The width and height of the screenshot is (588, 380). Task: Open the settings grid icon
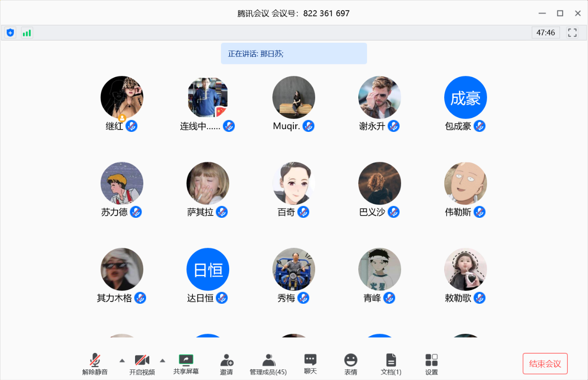pyautogui.click(x=431, y=364)
